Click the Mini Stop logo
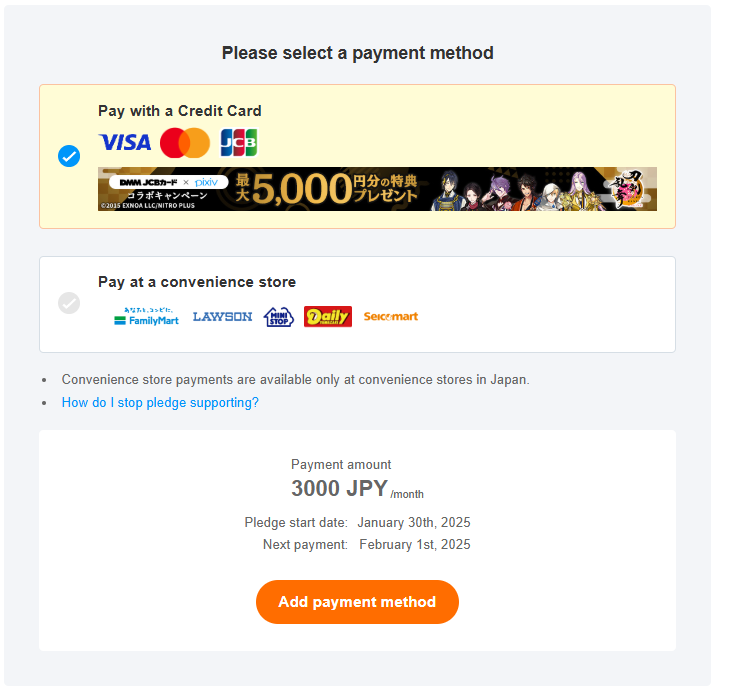752x691 pixels. [278, 317]
